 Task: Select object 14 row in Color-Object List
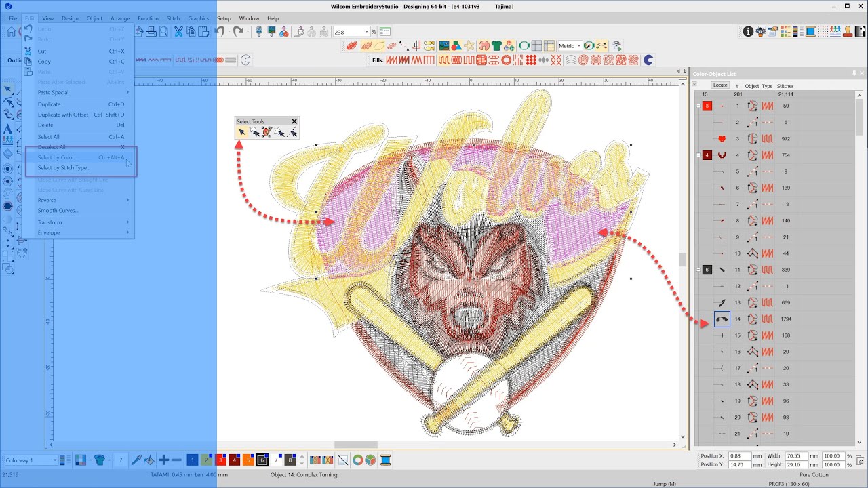click(x=773, y=319)
